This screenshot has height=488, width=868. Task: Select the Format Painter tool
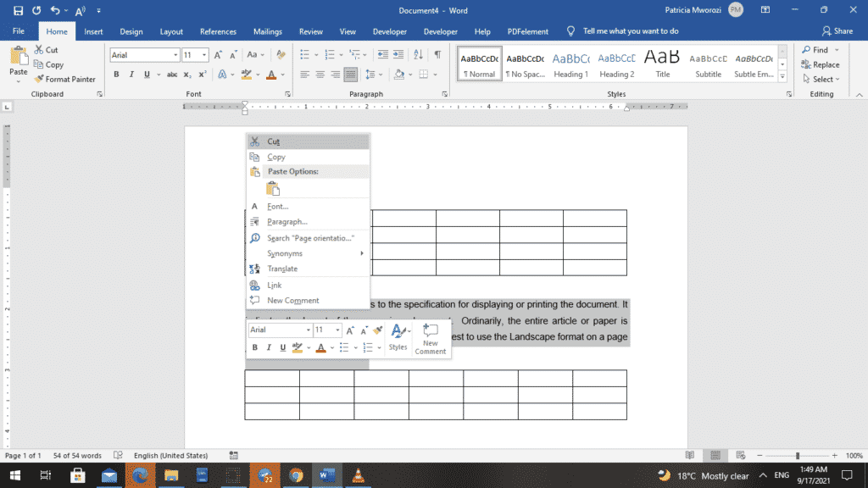pyautogui.click(x=66, y=79)
